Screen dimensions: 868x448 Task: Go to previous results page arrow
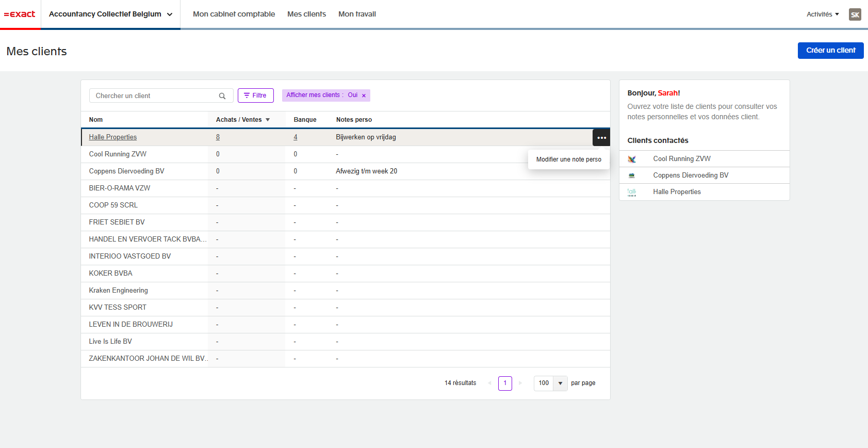click(489, 383)
